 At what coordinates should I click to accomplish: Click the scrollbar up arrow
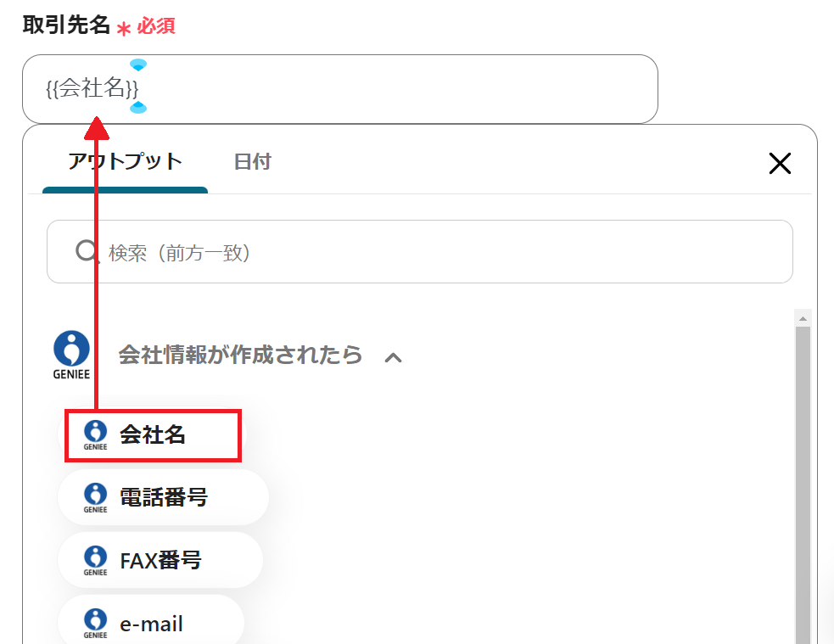pyautogui.click(x=803, y=317)
